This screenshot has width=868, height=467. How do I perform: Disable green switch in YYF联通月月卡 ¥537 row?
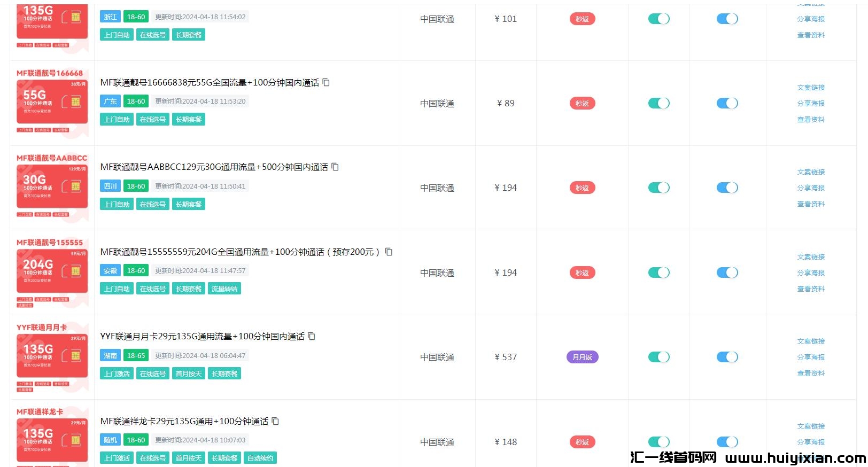658,357
